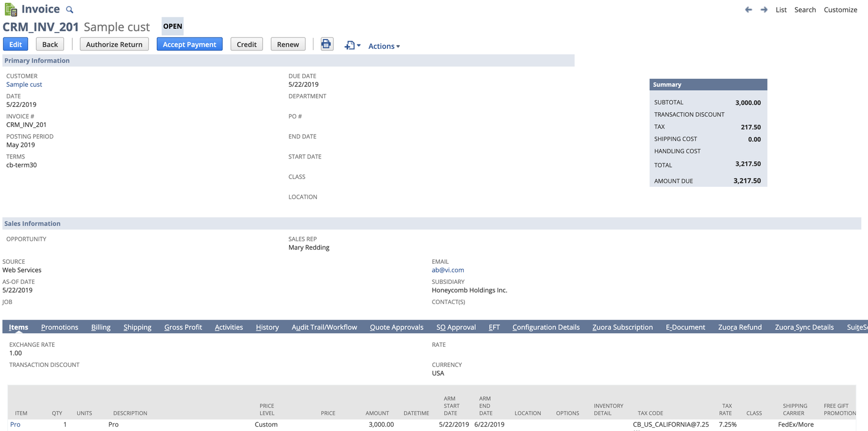Screen dimensions: 868x431
Task: Open the new document icon dropdown
Action: coord(352,46)
